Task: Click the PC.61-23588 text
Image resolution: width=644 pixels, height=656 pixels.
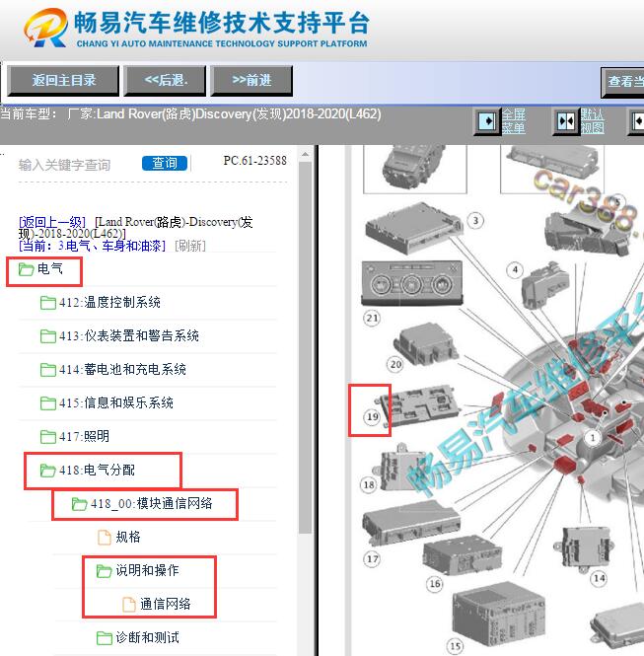Action: [255, 161]
